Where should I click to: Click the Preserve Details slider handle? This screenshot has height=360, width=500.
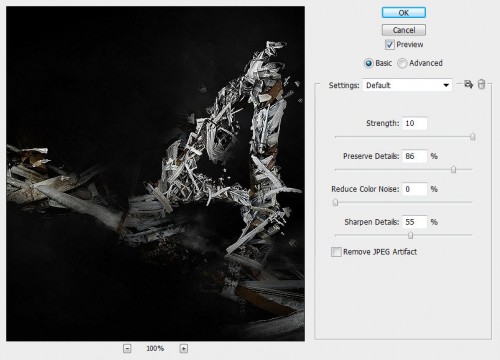tap(453, 170)
